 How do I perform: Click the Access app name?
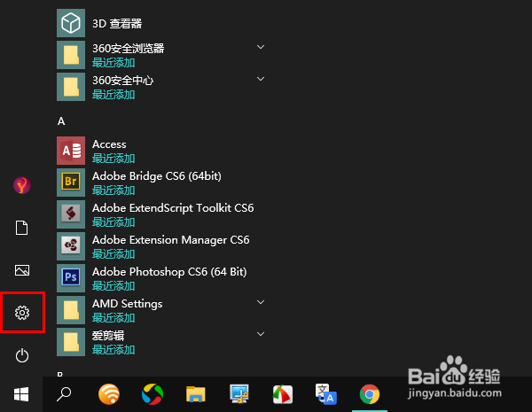pyautogui.click(x=109, y=144)
